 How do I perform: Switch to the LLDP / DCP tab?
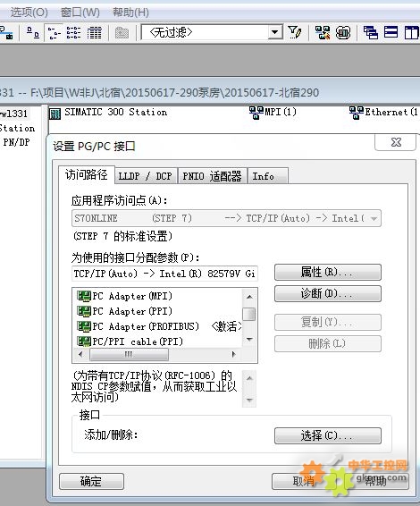point(146,176)
